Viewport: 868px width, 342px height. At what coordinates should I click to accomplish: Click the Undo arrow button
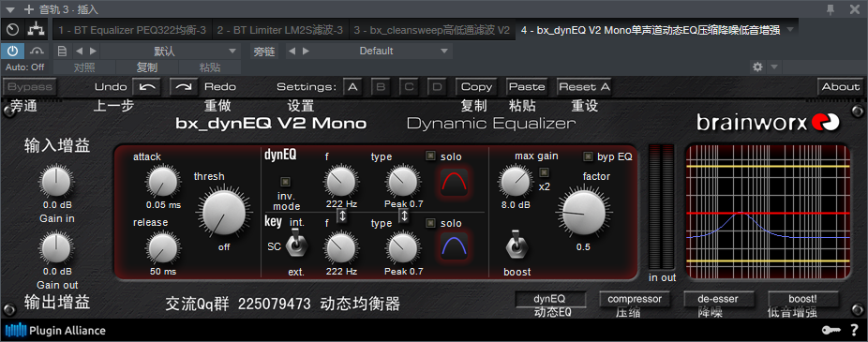click(x=146, y=87)
